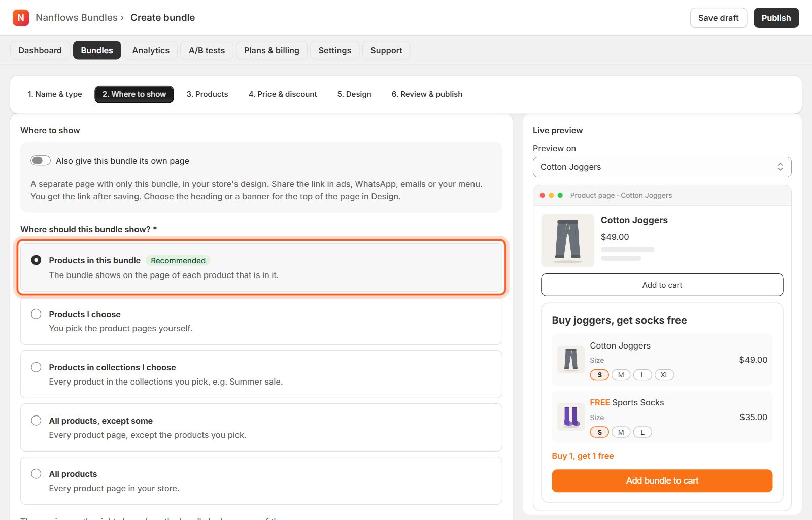Select size XL for Cotton Joggers
The width and height of the screenshot is (812, 520).
[664, 375]
